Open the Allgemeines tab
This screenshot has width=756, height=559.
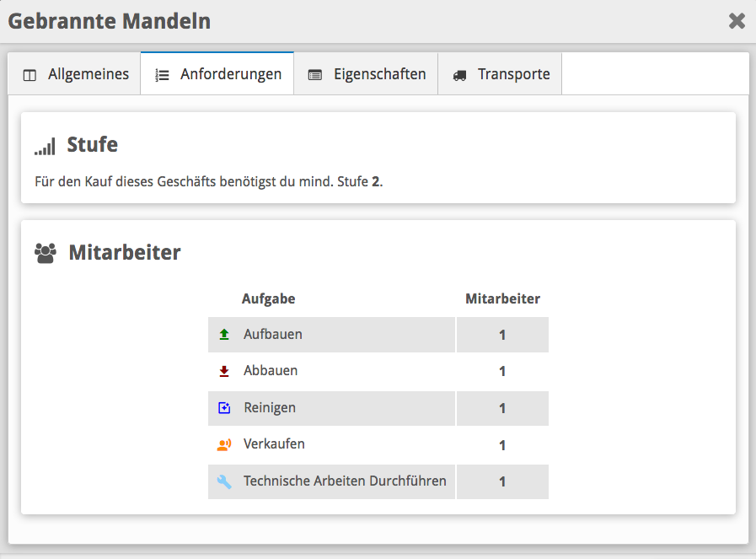pyautogui.click(x=76, y=74)
